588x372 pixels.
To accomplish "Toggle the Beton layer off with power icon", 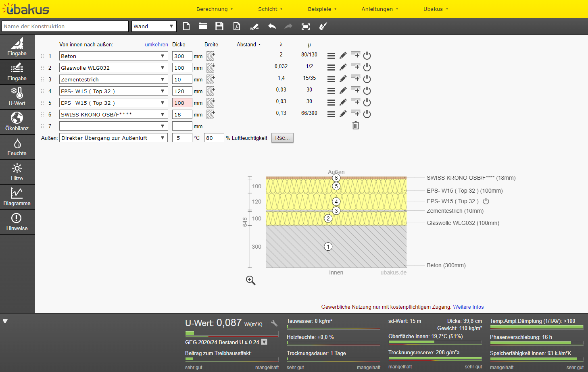I will (367, 56).
